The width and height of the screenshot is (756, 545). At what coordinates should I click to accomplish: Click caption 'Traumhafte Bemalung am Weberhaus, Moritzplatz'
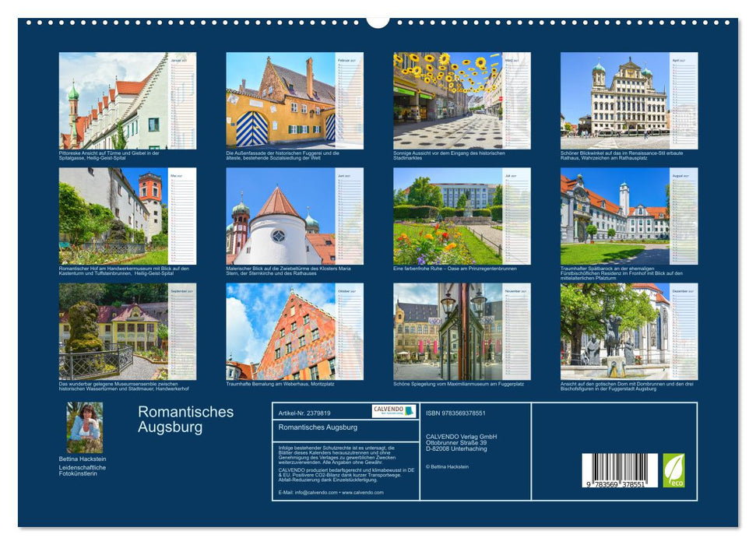280,384
